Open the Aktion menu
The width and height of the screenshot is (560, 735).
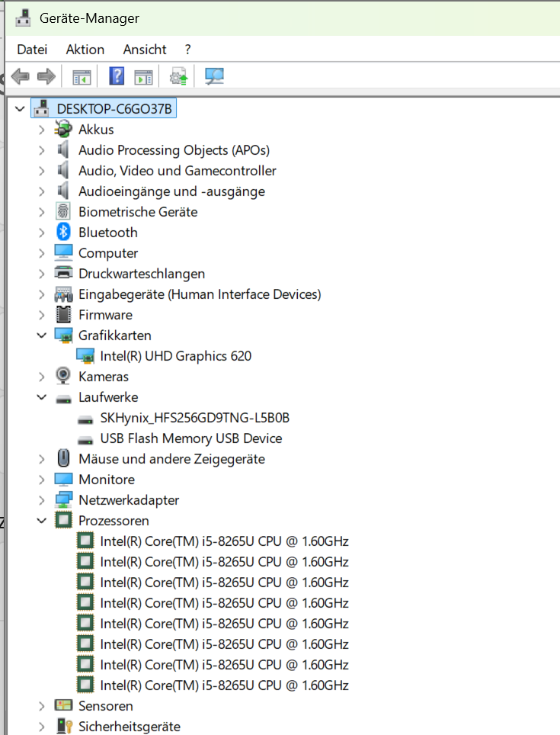[x=85, y=50]
